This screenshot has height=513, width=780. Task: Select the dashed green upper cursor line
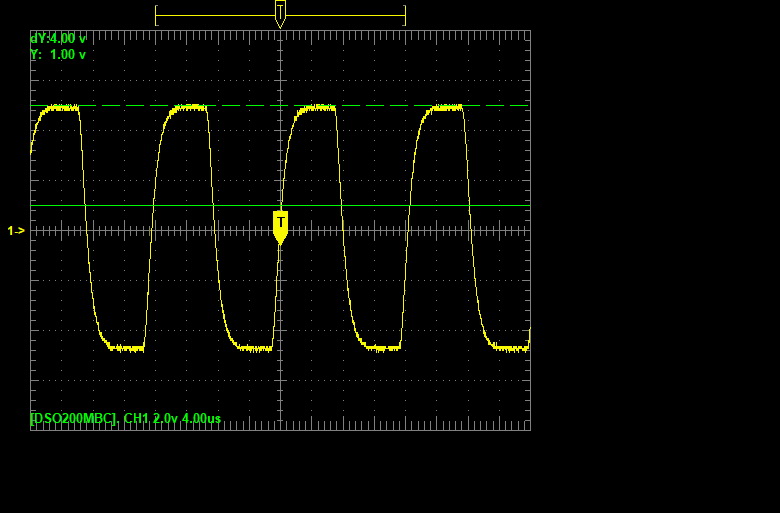281,105
